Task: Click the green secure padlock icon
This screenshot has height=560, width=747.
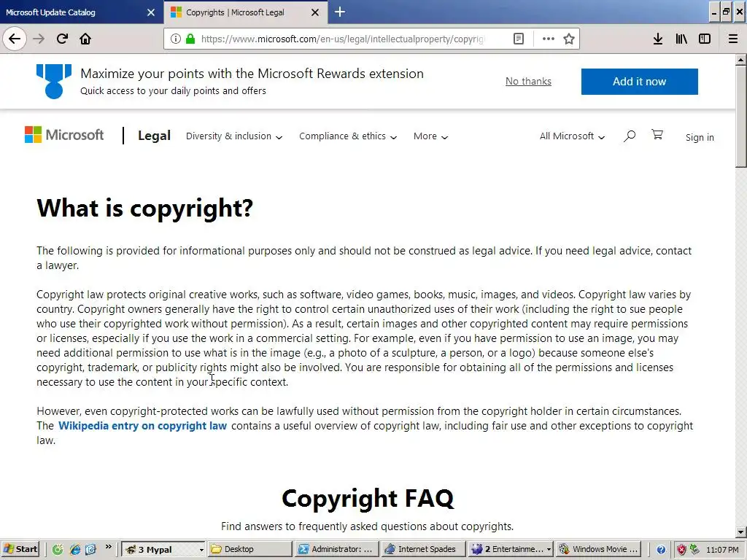Action: tap(190, 39)
